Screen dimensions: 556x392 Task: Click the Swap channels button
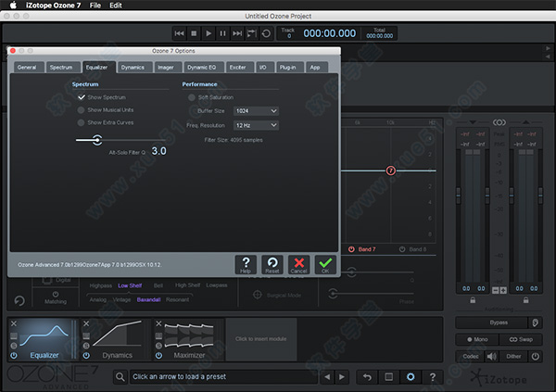coord(521,339)
